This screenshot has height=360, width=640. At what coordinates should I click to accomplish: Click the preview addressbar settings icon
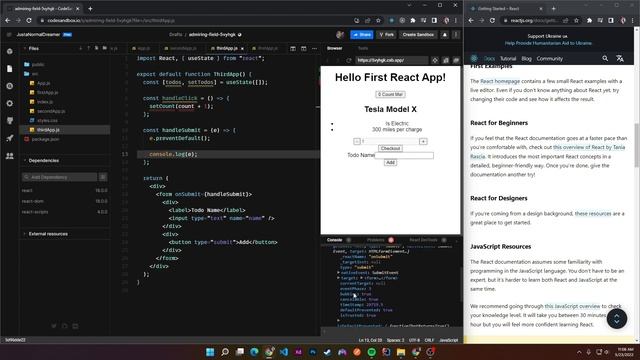[435, 60]
